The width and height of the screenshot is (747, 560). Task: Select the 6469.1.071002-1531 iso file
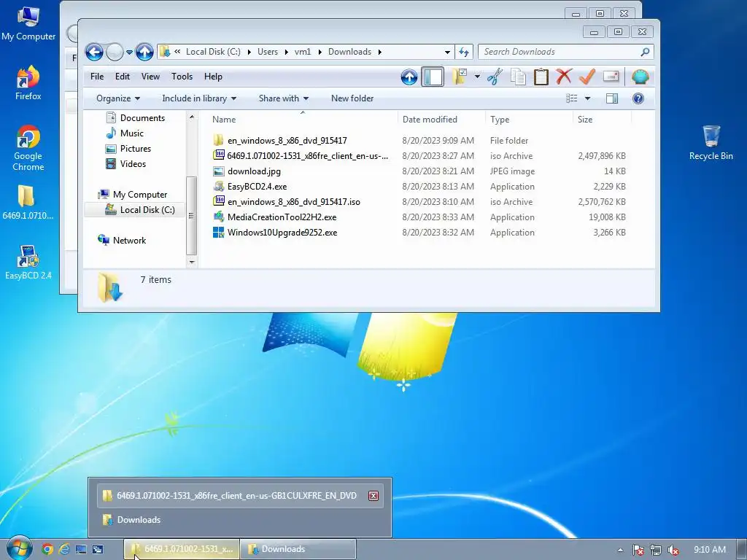pos(301,156)
